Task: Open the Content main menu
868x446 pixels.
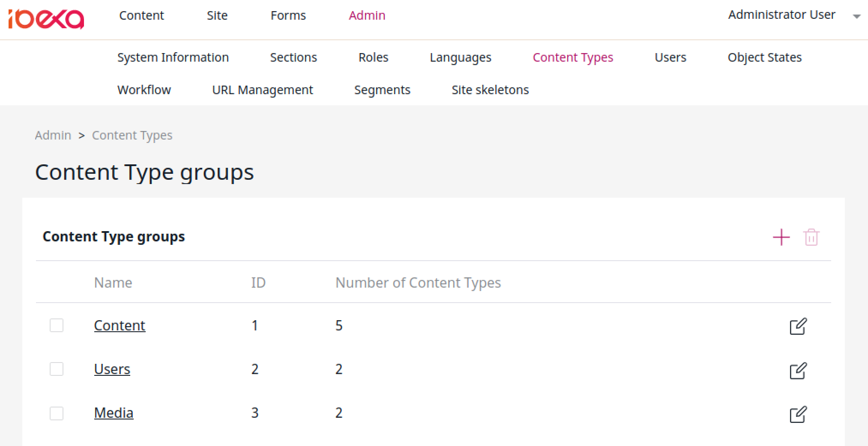Action: click(141, 15)
